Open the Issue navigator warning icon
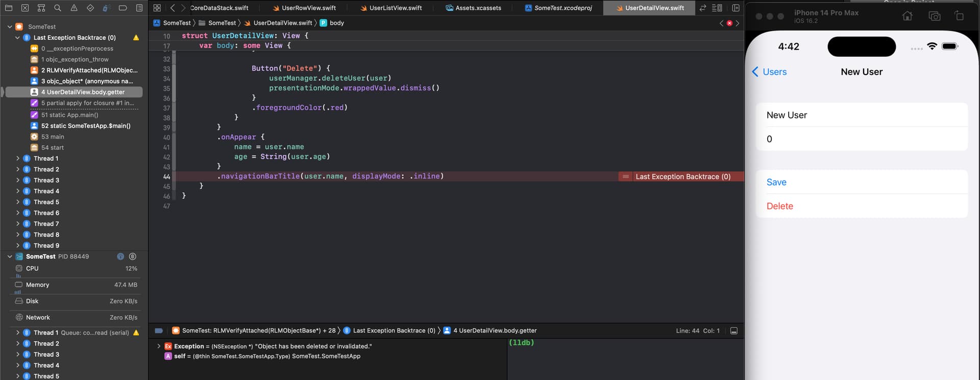The width and height of the screenshot is (980, 380). pyautogui.click(x=74, y=8)
